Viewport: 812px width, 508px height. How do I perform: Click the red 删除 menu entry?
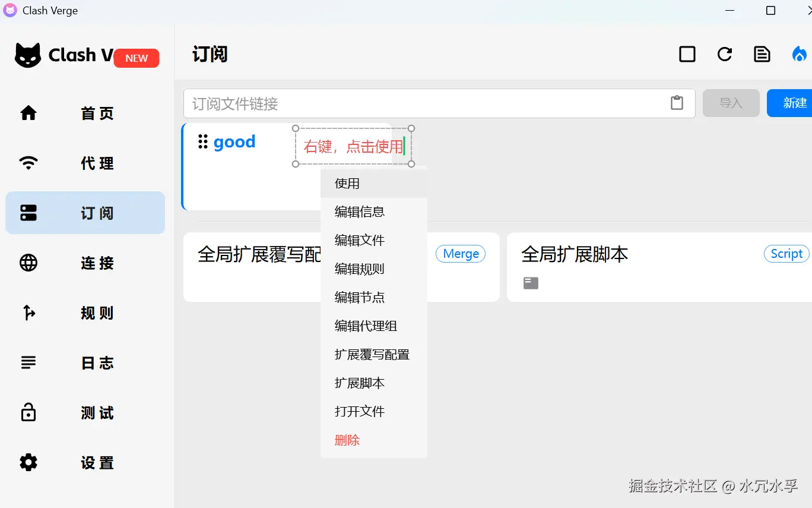(x=374, y=440)
